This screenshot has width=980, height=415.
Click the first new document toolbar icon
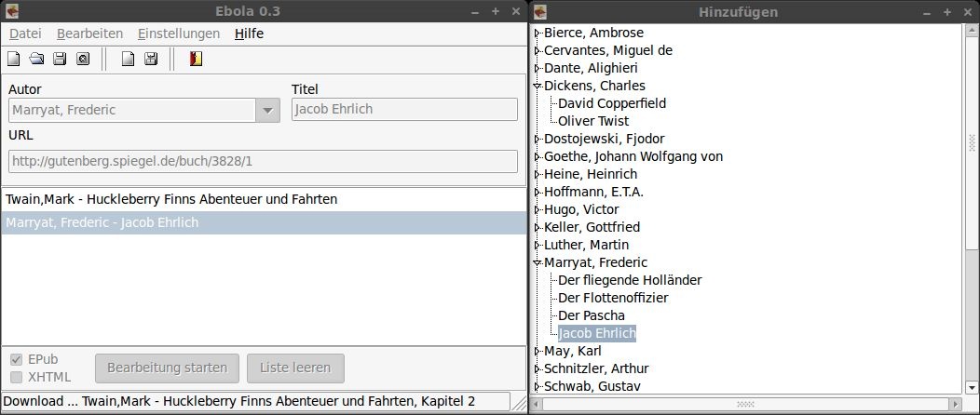[14, 60]
